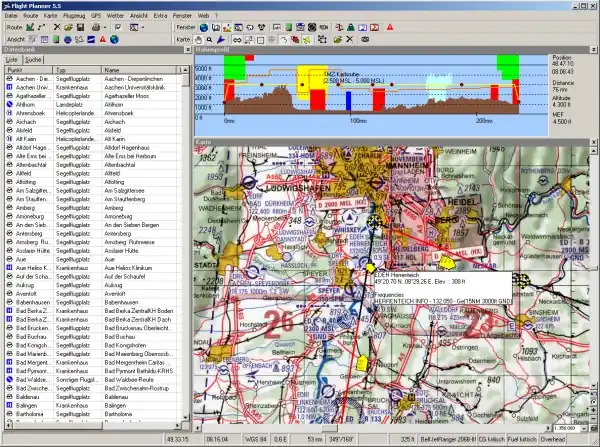The height and width of the screenshot is (447, 600).
Task: Click the curved line icon in Karte toolbar
Action: [284, 39]
